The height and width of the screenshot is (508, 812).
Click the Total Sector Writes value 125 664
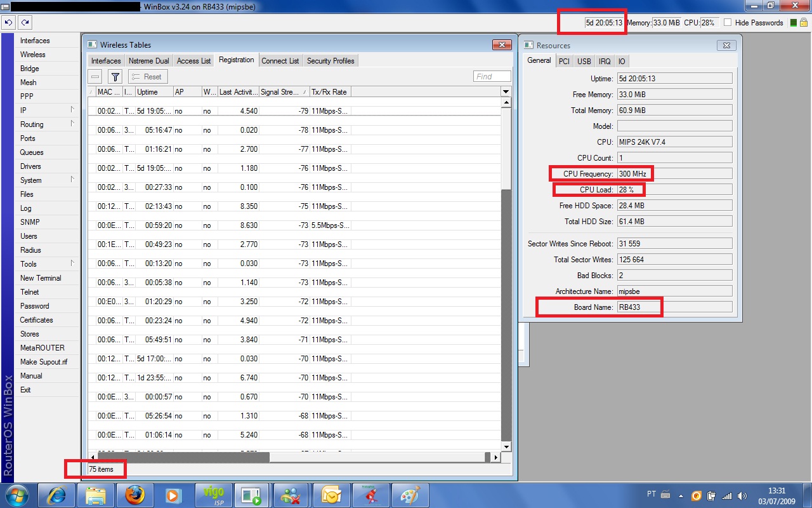(674, 260)
